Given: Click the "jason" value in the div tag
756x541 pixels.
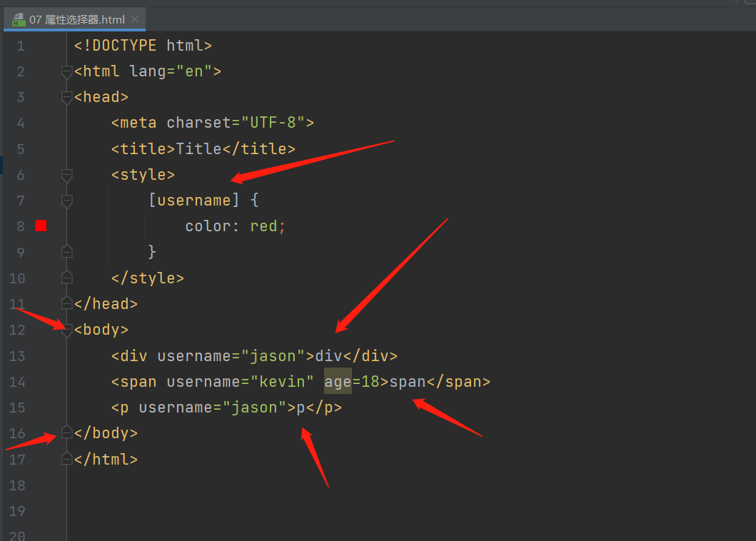Looking at the screenshot, I should tap(273, 356).
